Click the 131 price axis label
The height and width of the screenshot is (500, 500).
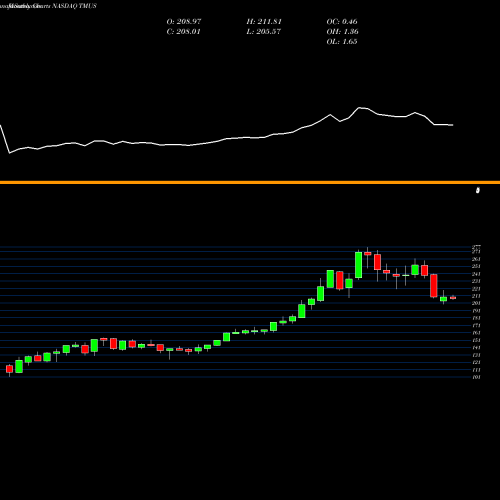click(476, 355)
